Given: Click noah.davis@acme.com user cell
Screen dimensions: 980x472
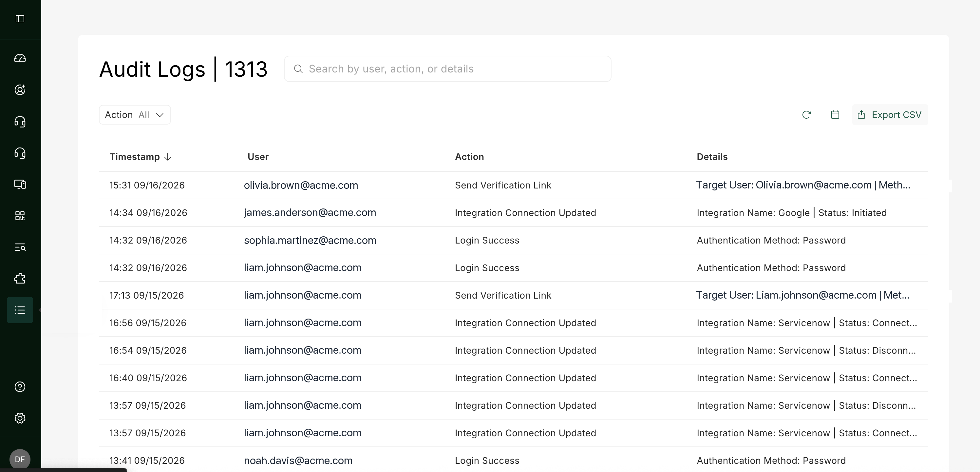Looking at the screenshot, I should 298,461.
